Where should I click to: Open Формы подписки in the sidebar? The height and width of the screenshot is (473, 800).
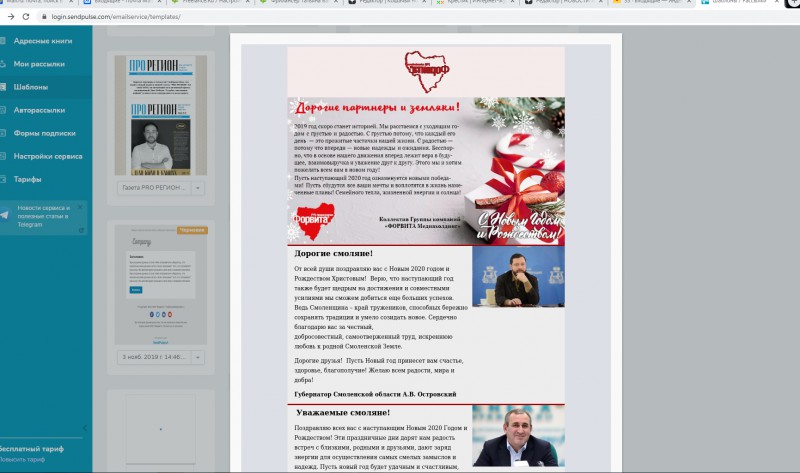[x=44, y=133]
